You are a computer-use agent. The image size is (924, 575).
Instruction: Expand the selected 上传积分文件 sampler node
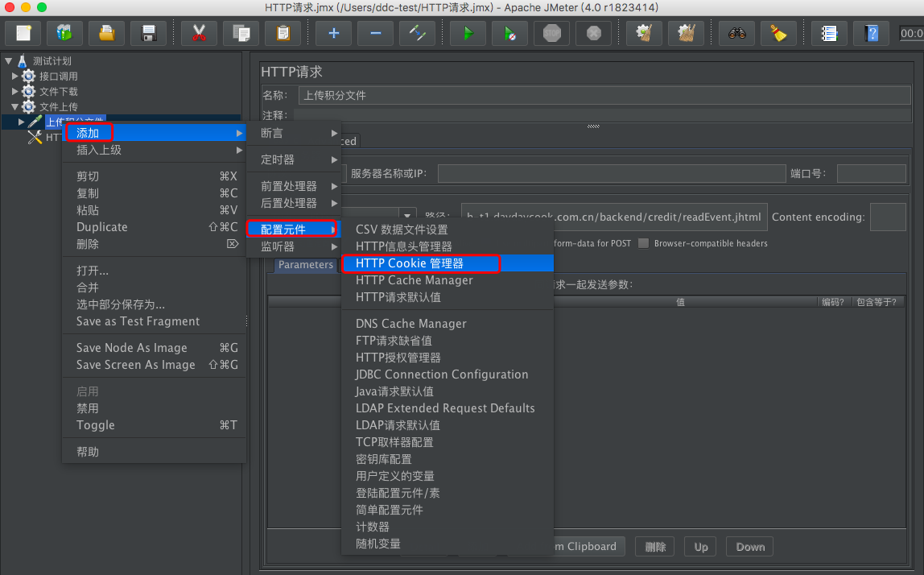[21, 122]
